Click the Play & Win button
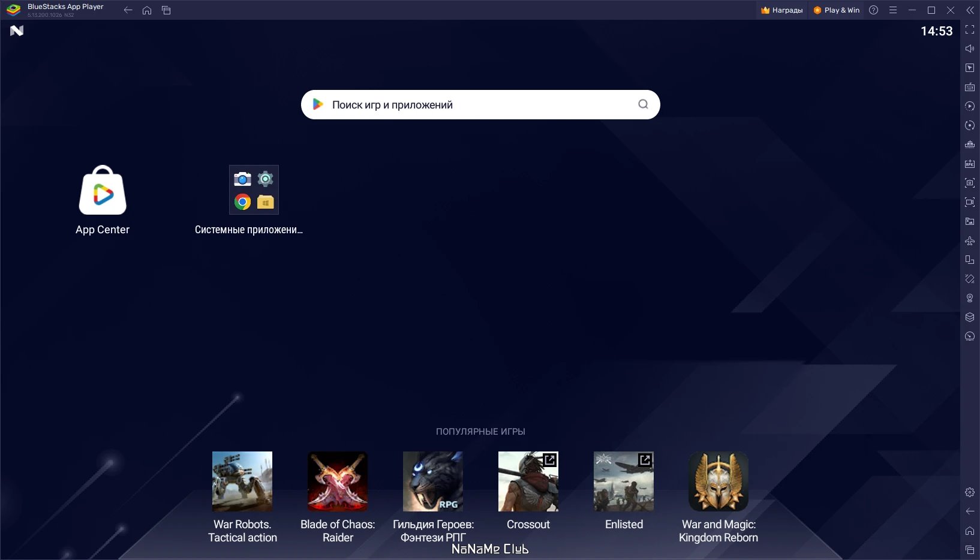Viewport: 980px width, 560px height. tap(837, 10)
